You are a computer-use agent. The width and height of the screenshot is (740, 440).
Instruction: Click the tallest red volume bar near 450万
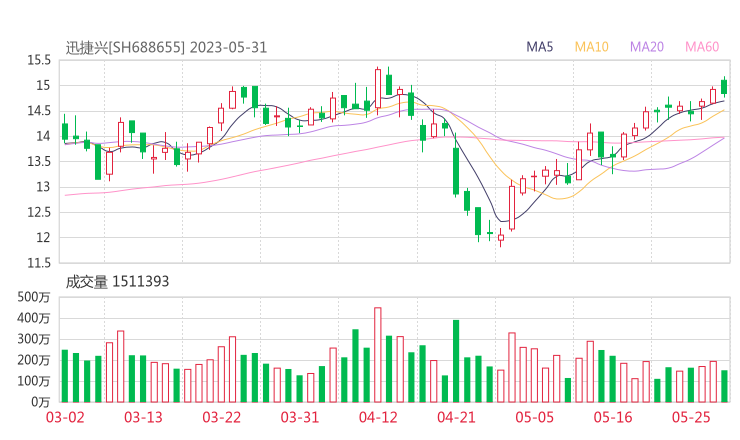pyautogui.click(x=378, y=355)
